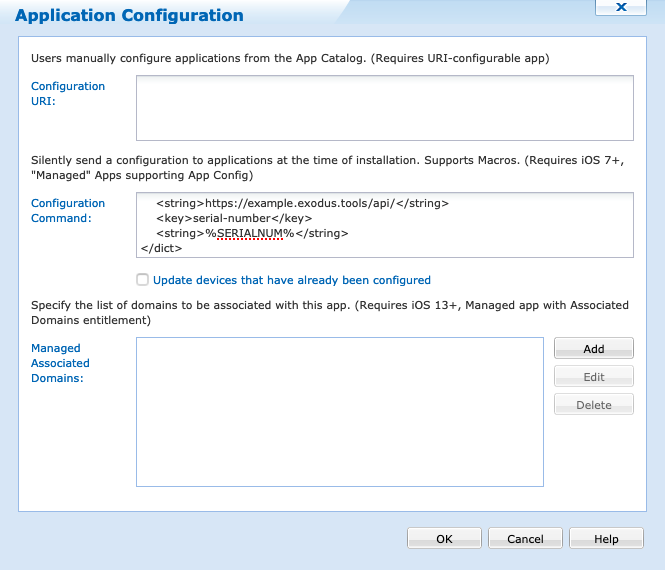Cancel the Application Configuration dialog
The width and height of the screenshot is (665, 570).
[525, 539]
